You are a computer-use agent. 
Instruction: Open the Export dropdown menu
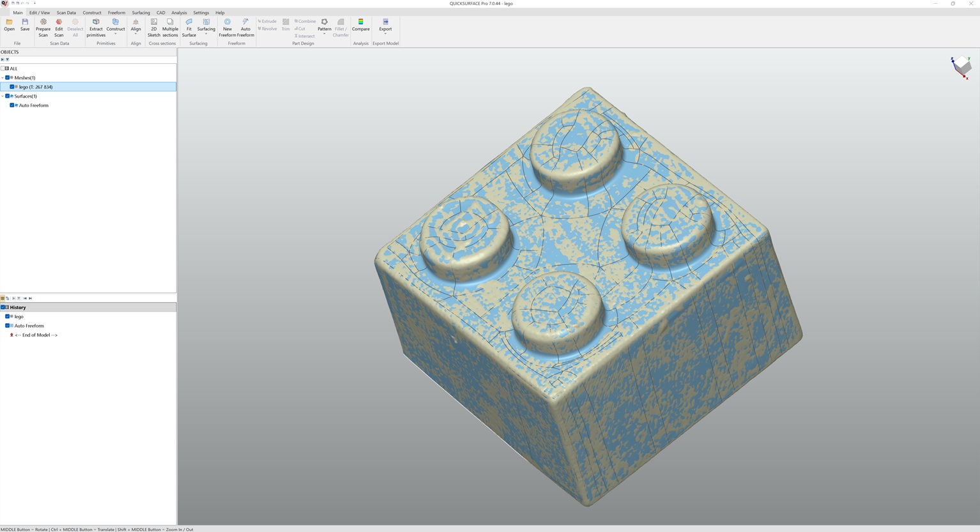[x=385, y=34]
